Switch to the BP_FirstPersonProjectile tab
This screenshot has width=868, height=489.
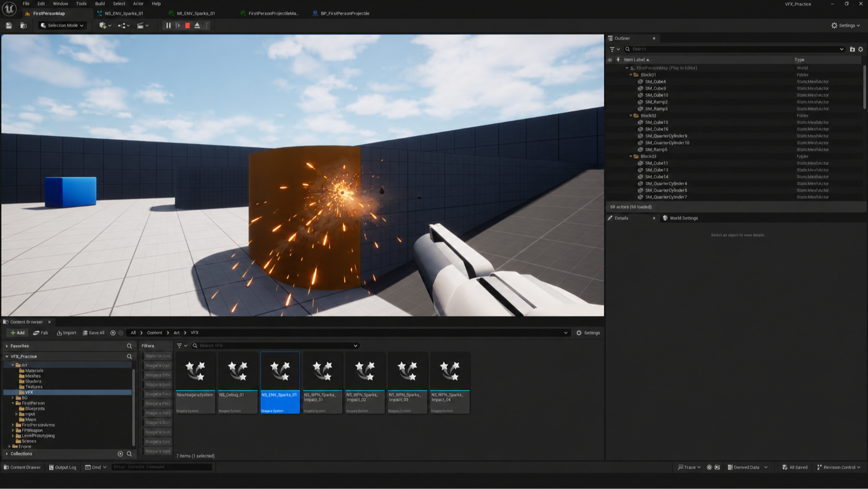coord(345,14)
